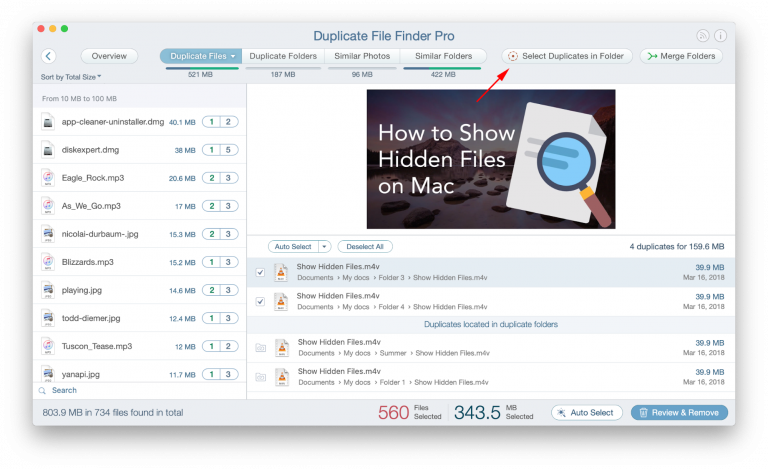768x469 pixels.
Task: Click folder icon beside Summer duplicate row
Action: 261,348
